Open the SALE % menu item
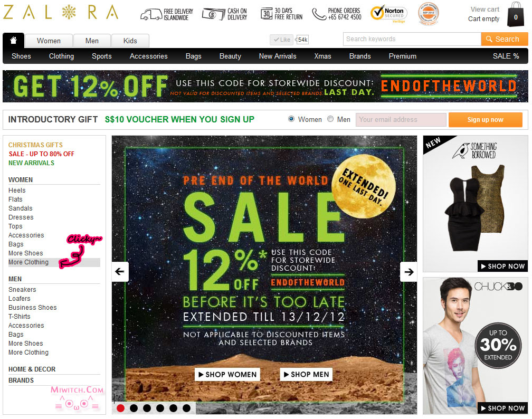Image resolution: width=532 pixels, height=419 pixels. pyautogui.click(x=506, y=56)
